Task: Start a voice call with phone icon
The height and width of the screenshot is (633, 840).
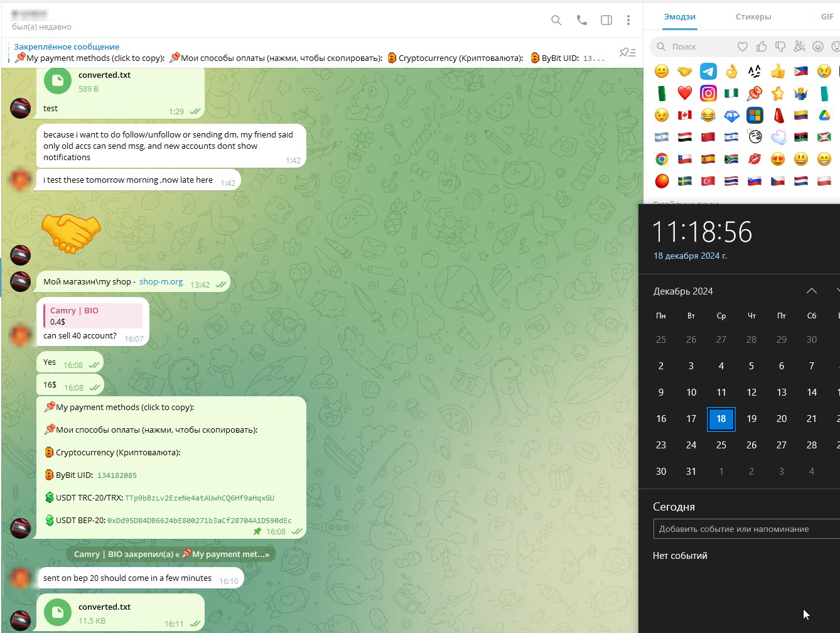Action: (581, 20)
